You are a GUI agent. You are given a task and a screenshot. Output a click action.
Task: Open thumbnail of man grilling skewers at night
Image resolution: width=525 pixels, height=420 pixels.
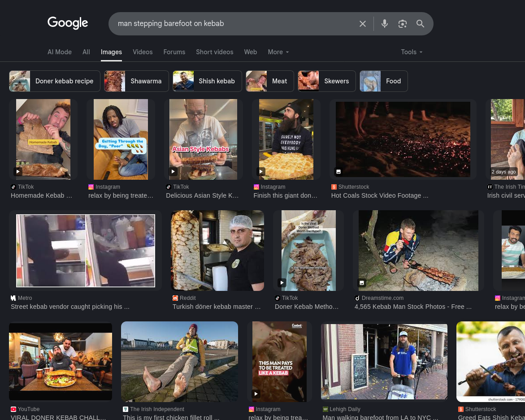[418, 251]
